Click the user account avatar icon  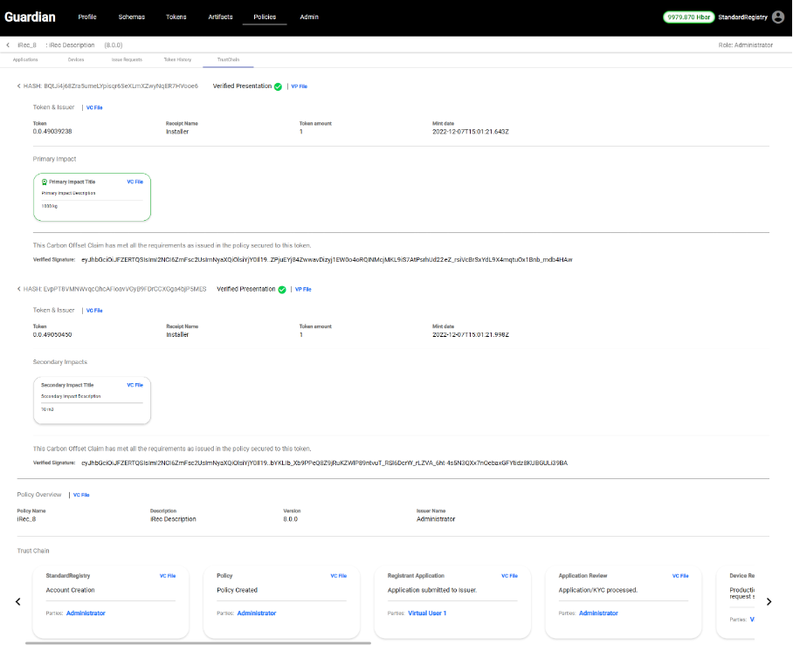778,17
